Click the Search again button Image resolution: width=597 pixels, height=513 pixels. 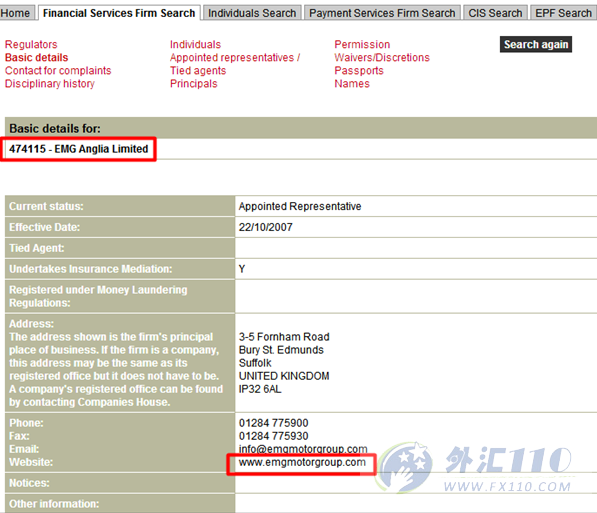(x=536, y=45)
